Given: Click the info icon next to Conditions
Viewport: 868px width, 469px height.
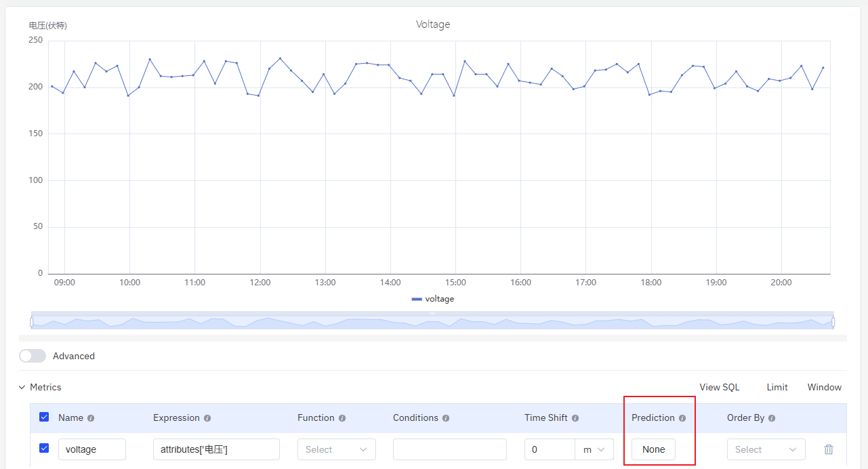Looking at the screenshot, I should click(x=447, y=417).
